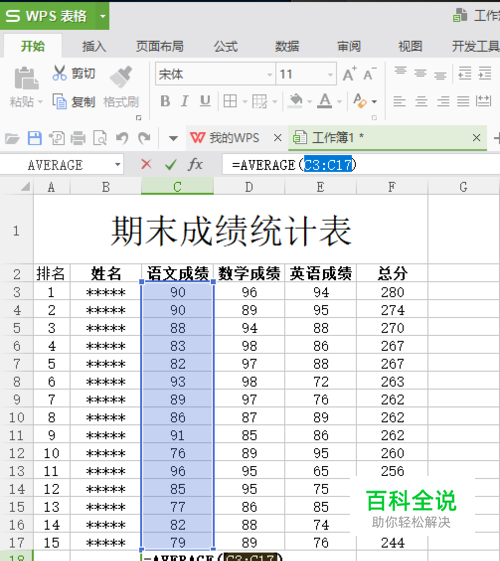Justify text alignment
500x561 pixels.
463,101
